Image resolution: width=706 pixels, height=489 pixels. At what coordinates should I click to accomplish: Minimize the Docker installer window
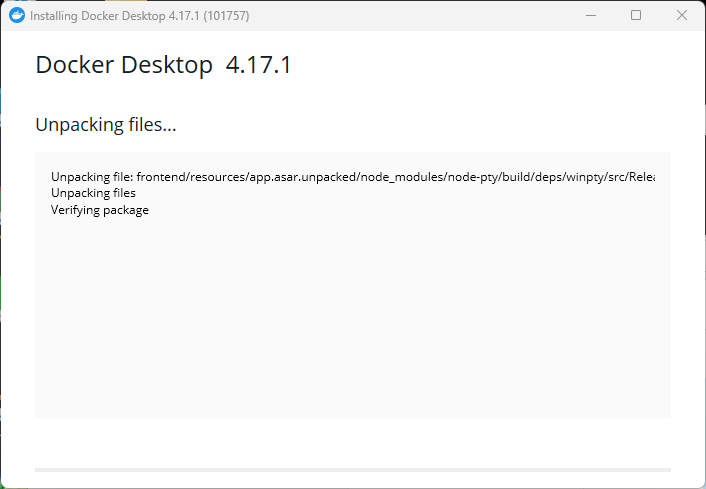589,15
